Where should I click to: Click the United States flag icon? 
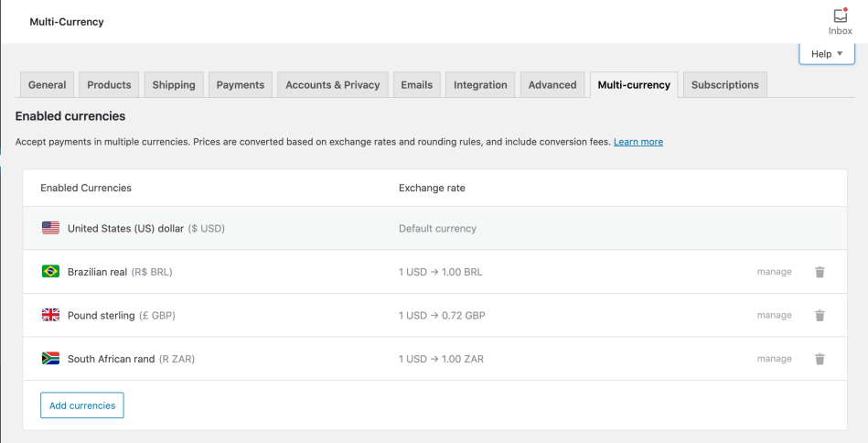coord(50,228)
